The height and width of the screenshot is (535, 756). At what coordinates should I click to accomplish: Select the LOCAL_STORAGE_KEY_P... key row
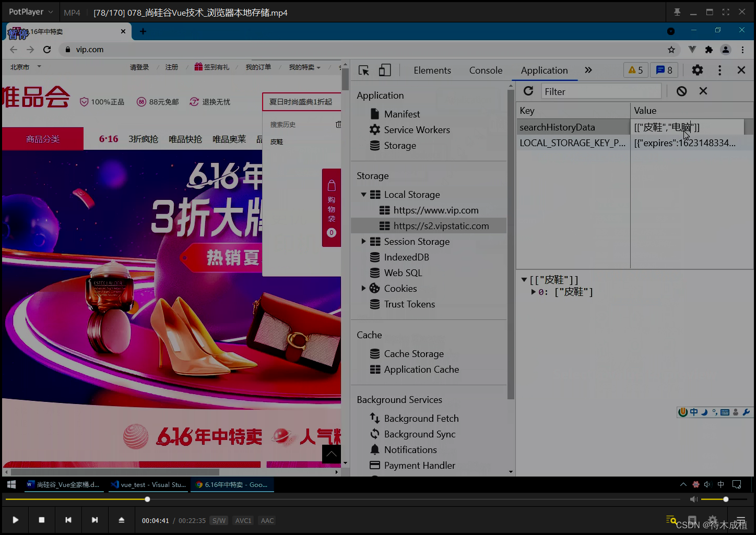(573, 143)
